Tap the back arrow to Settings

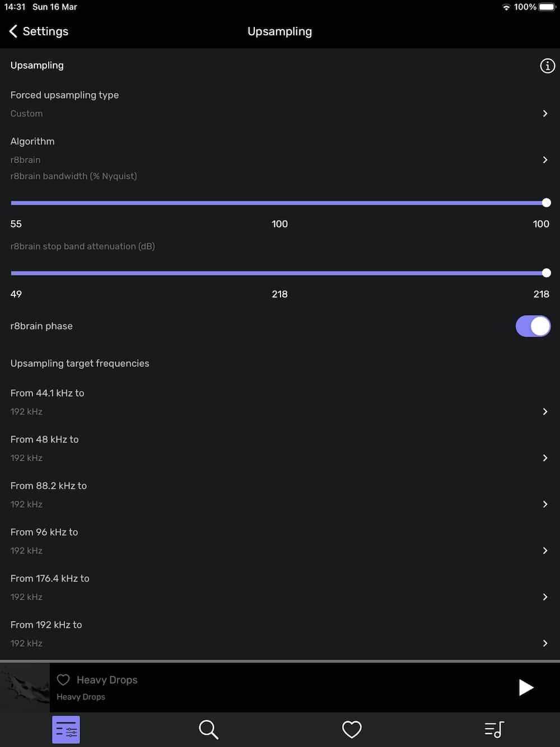tap(13, 31)
